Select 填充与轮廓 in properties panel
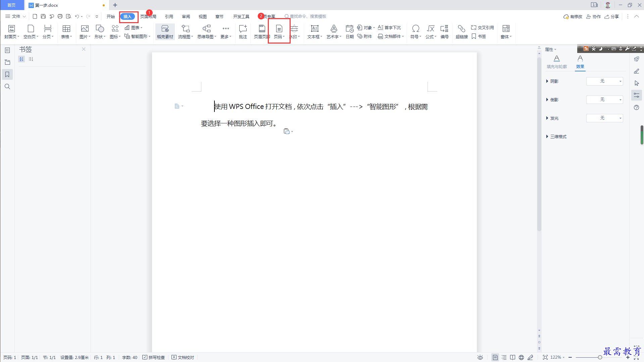This screenshot has width=644, height=362. pyautogui.click(x=557, y=62)
